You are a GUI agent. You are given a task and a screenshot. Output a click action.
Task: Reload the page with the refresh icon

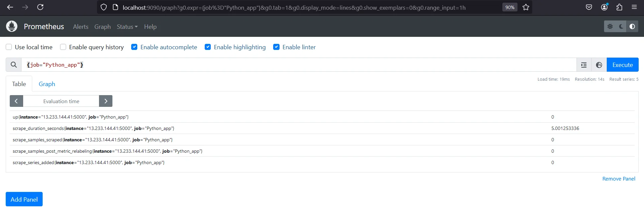[40, 7]
